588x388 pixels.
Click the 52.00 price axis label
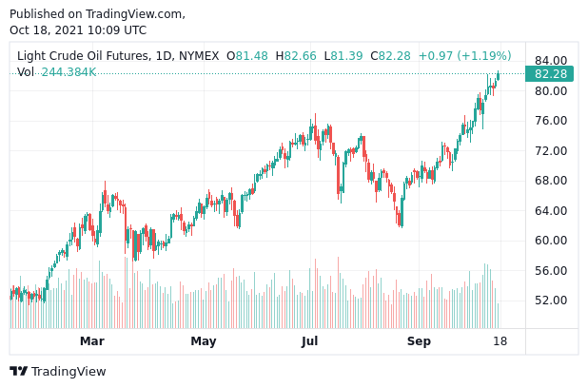[551, 301]
